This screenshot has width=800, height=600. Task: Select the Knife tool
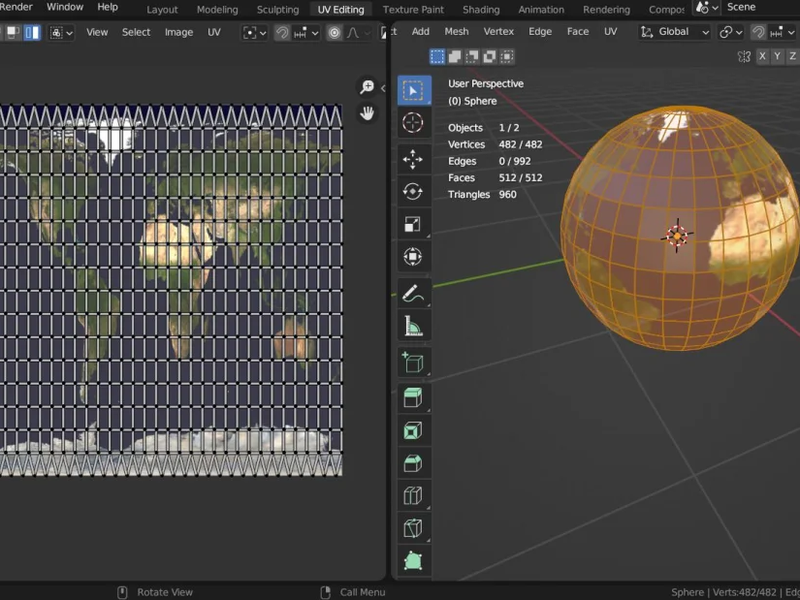click(x=413, y=528)
